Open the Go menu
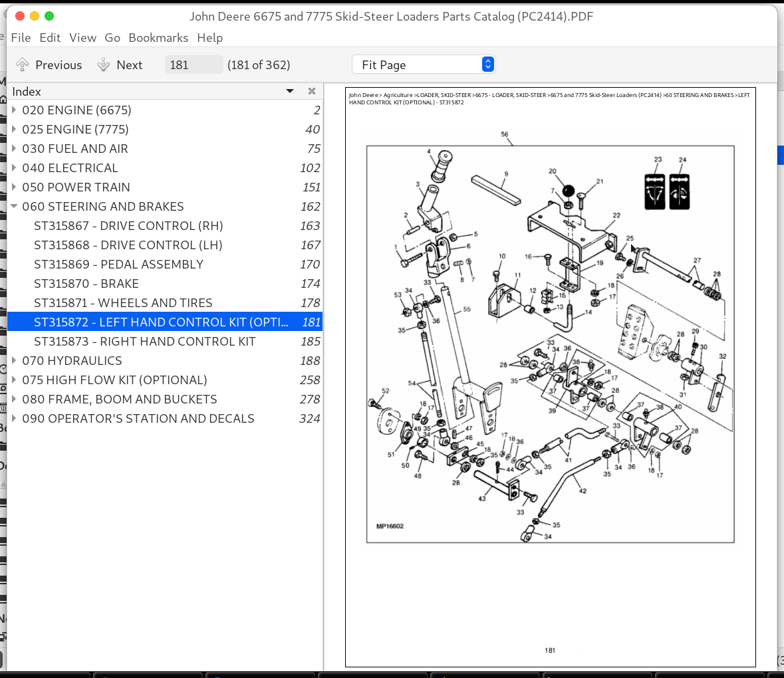 tap(112, 38)
